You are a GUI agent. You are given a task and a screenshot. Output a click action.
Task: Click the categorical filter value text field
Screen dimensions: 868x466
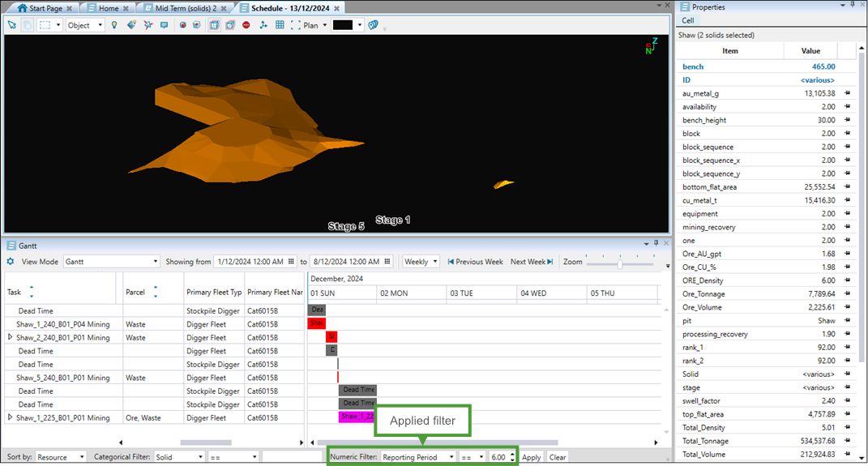pos(293,457)
